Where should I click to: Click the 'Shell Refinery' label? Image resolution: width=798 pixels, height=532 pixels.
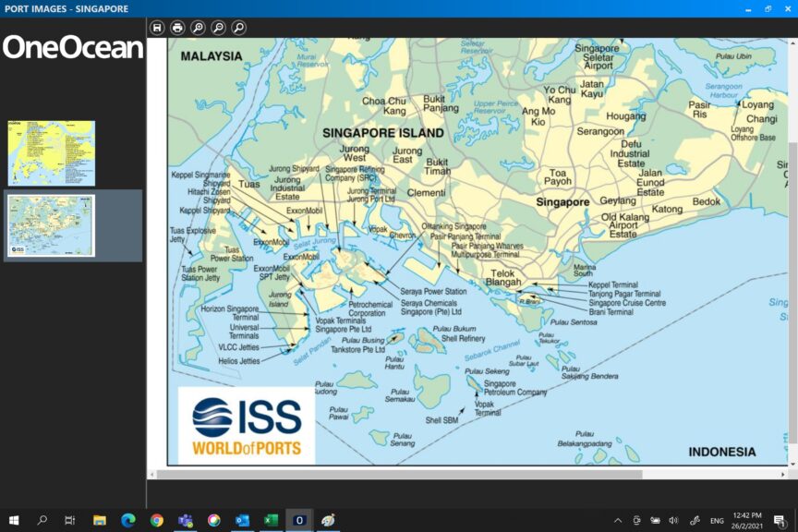coord(463,339)
